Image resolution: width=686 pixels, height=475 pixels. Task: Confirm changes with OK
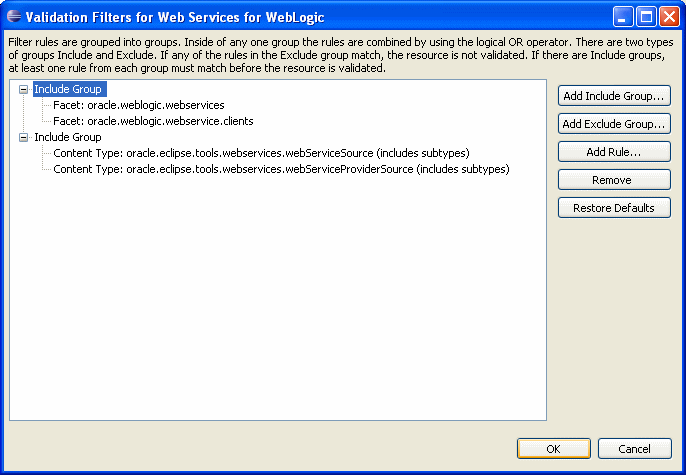(553, 449)
